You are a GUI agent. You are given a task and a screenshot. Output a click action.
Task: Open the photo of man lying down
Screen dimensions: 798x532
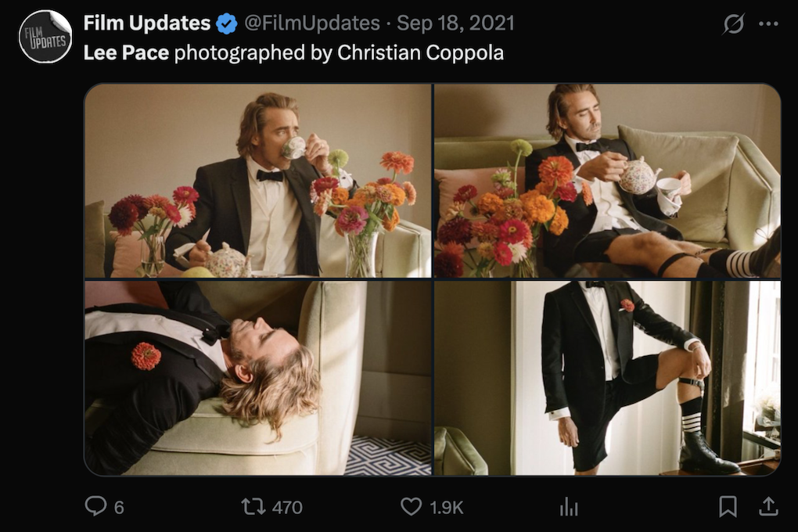[257, 379]
